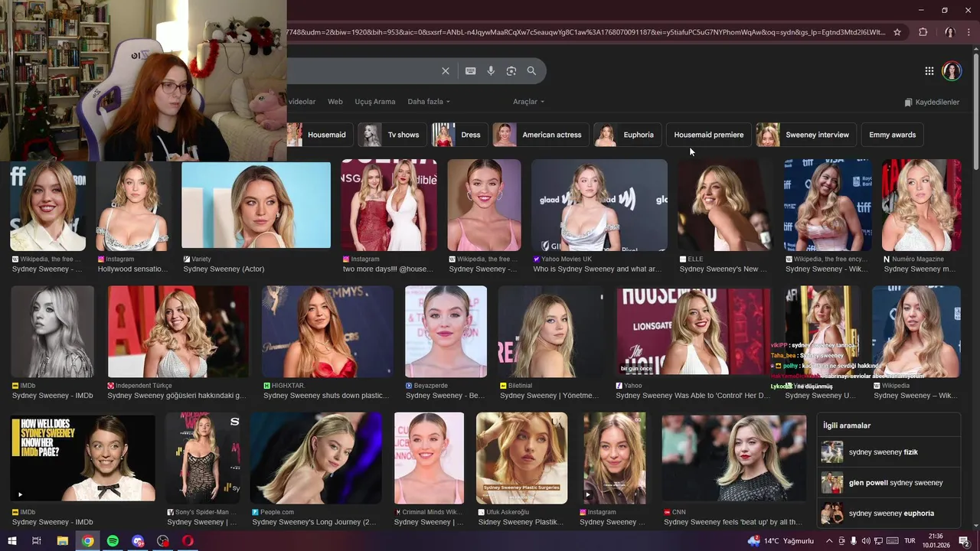Open the taskbar clock showing 21:36

(936, 541)
